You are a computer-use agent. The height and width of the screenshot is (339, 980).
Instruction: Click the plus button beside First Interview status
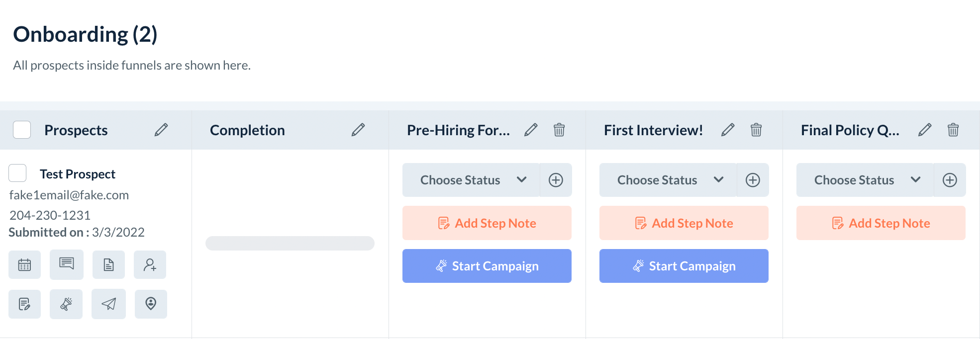click(x=753, y=180)
